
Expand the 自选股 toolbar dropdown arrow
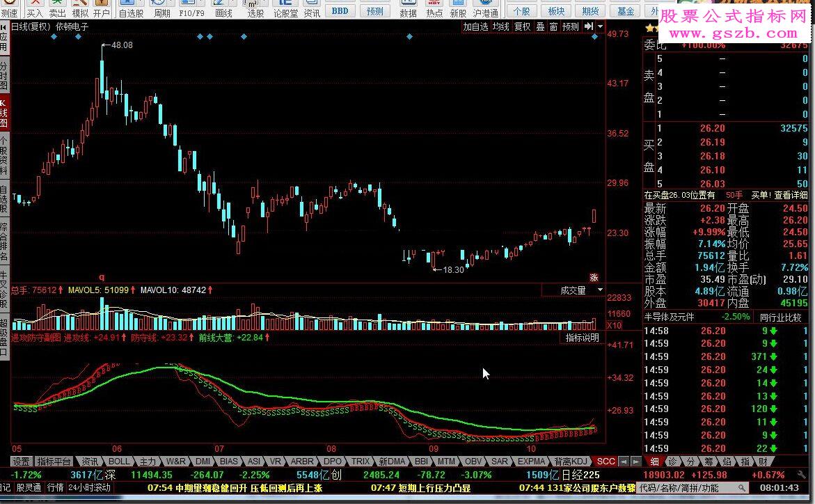pyautogui.click(x=142, y=3)
